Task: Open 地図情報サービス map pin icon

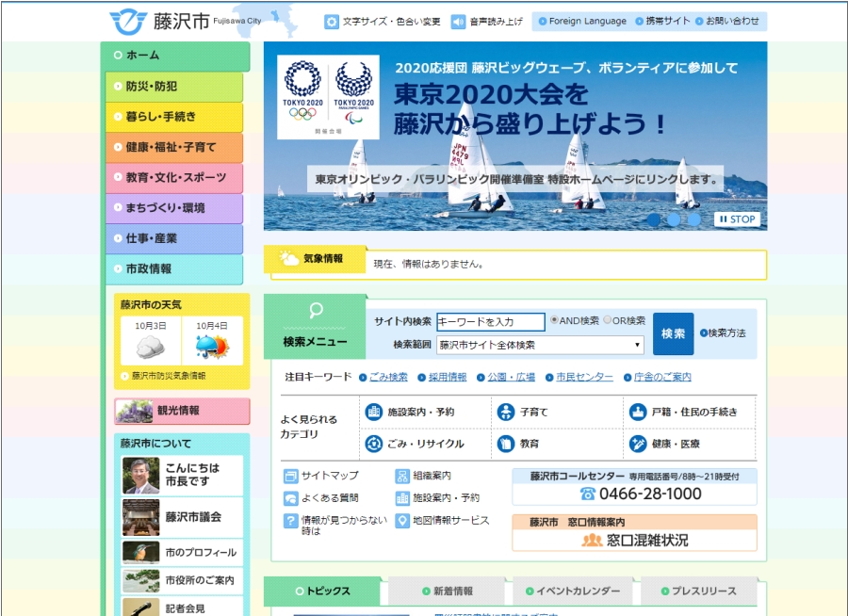Action: [402, 521]
